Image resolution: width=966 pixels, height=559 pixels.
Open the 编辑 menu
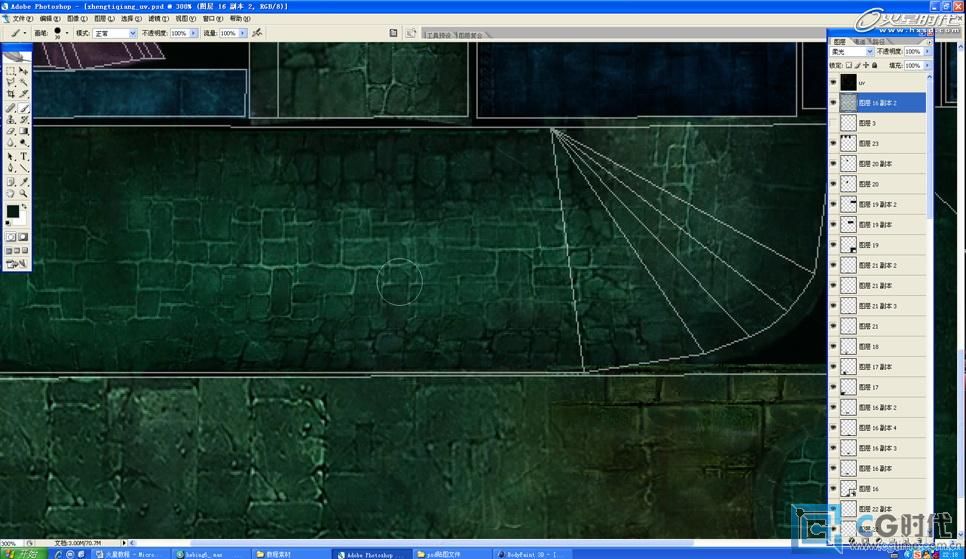[50, 19]
